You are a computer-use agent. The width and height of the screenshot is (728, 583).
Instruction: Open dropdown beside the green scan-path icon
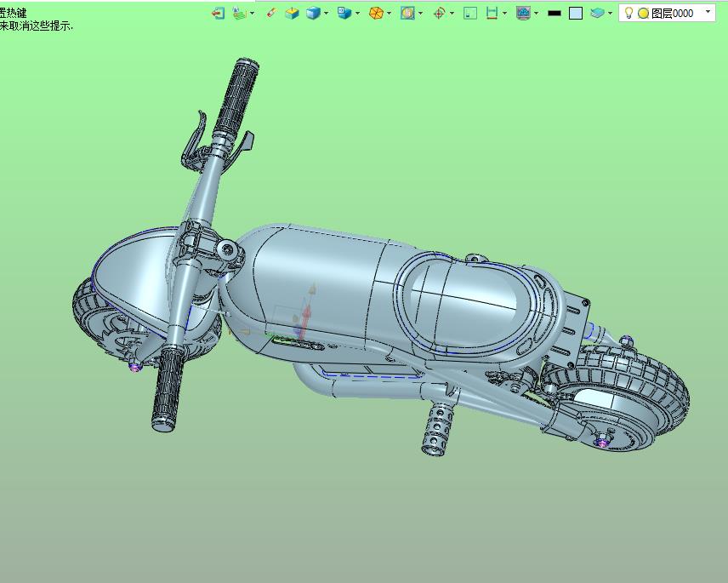[252, 14]
